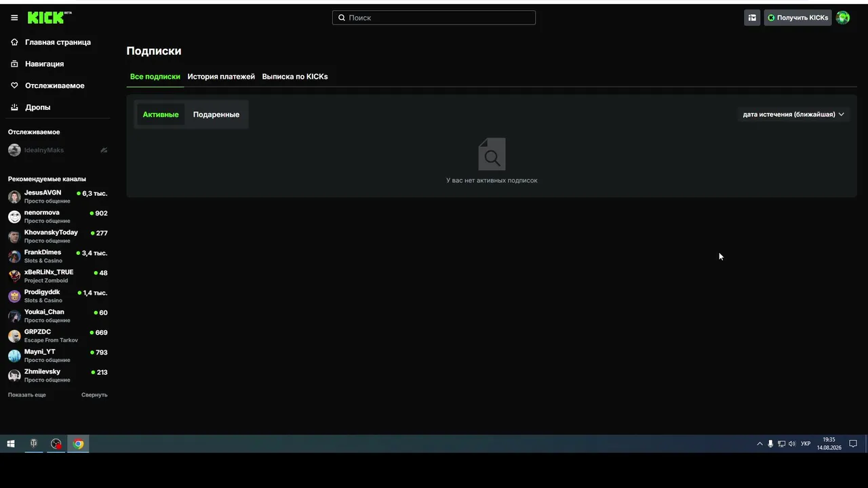Open the nenormova channel avatar
The height and width of the screenshot is (488, 868).
point(14,217)
